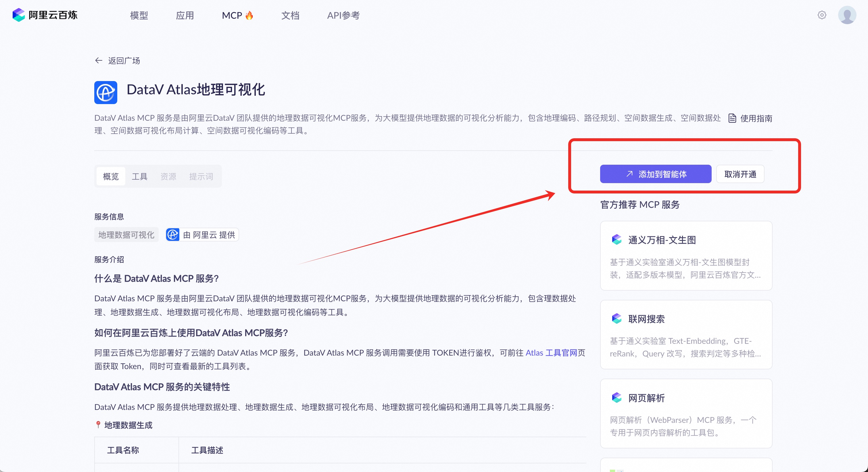
Task: Click the 阿里云百炼 logo icon
Action: [18, 15]
